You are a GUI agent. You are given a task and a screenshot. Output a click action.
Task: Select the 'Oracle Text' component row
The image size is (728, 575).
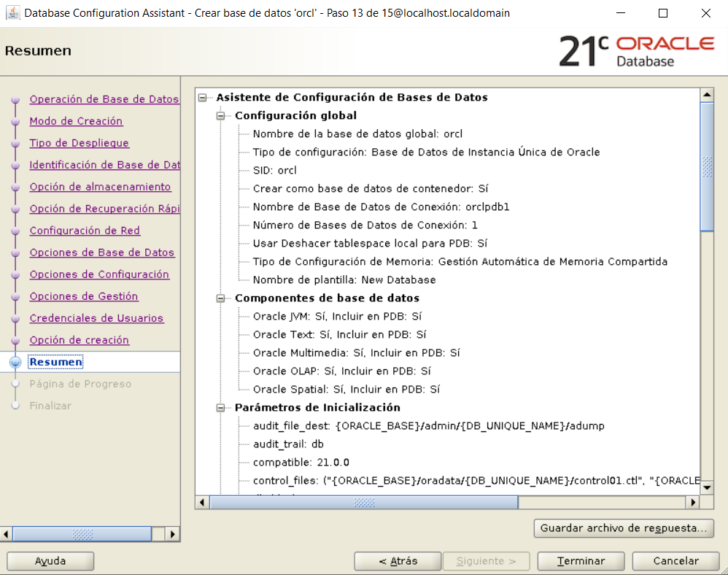[x=339, y=334]
